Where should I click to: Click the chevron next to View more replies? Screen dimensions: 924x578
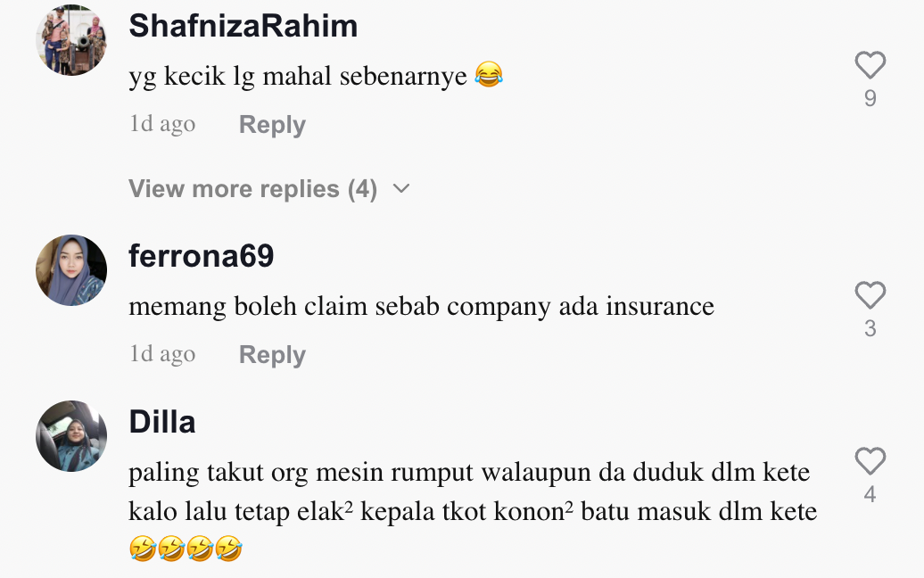401,188
